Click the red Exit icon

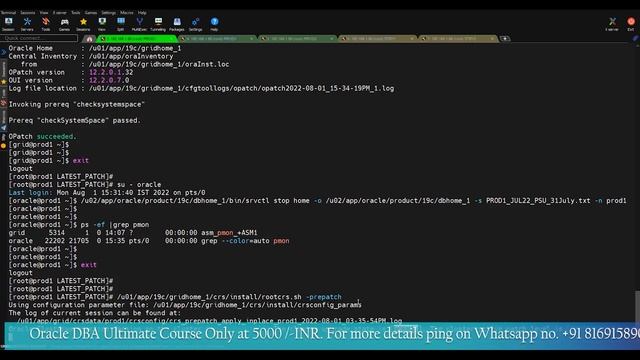coord(631,24)
